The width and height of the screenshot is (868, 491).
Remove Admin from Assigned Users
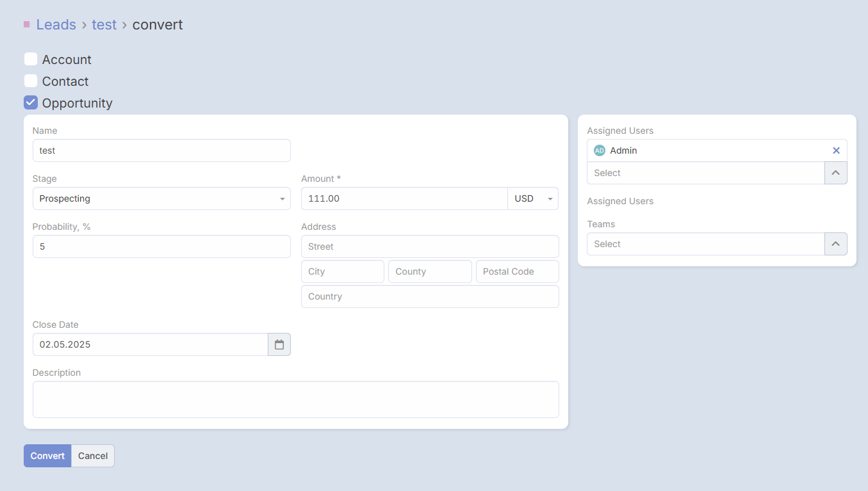pyautogui.click(x=836, y=150)
